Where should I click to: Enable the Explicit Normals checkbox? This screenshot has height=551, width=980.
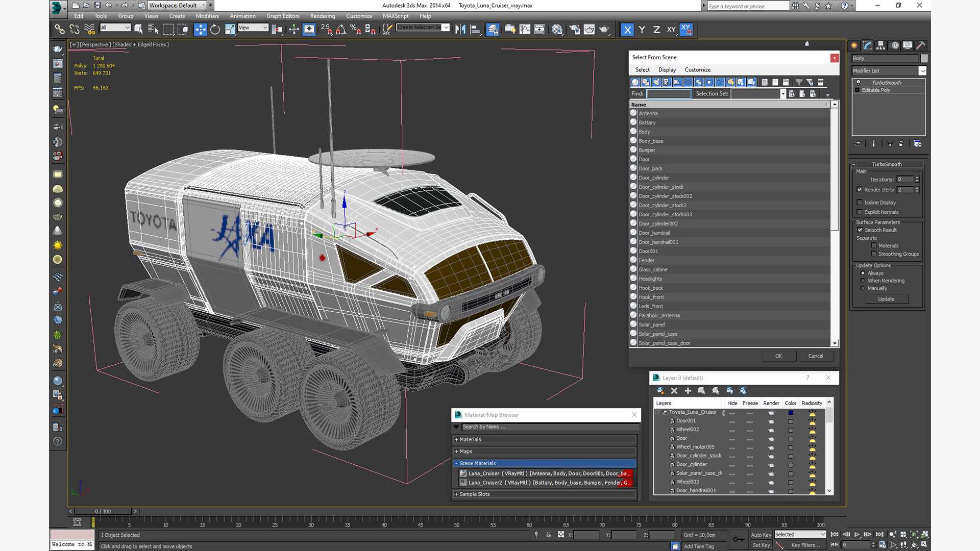(x=860, y=212)
